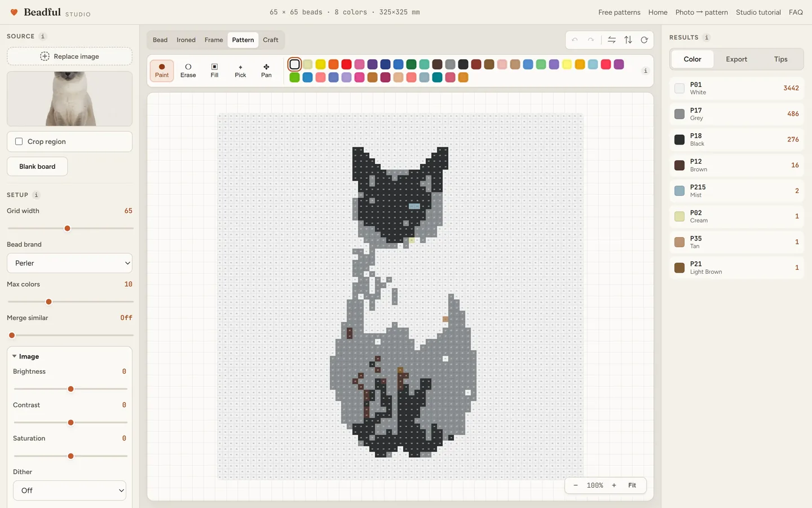
Task: Open the FAQ link
Action: [796, 12]
